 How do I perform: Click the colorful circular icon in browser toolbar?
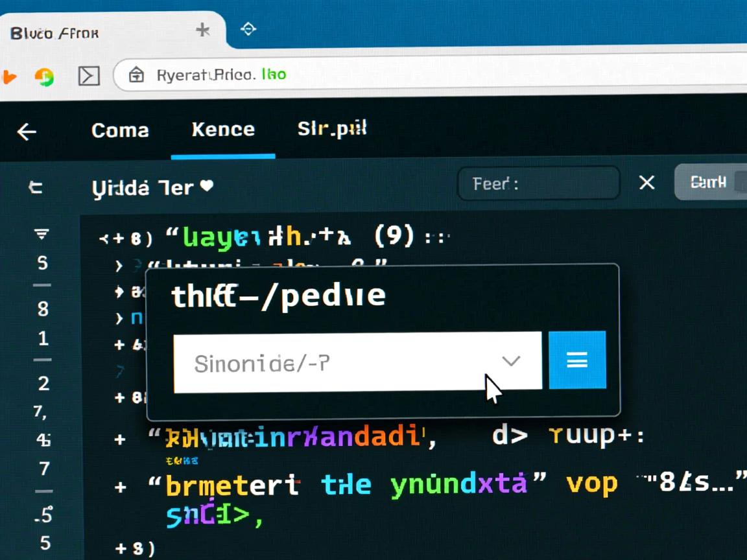click(x=44, y=77)
